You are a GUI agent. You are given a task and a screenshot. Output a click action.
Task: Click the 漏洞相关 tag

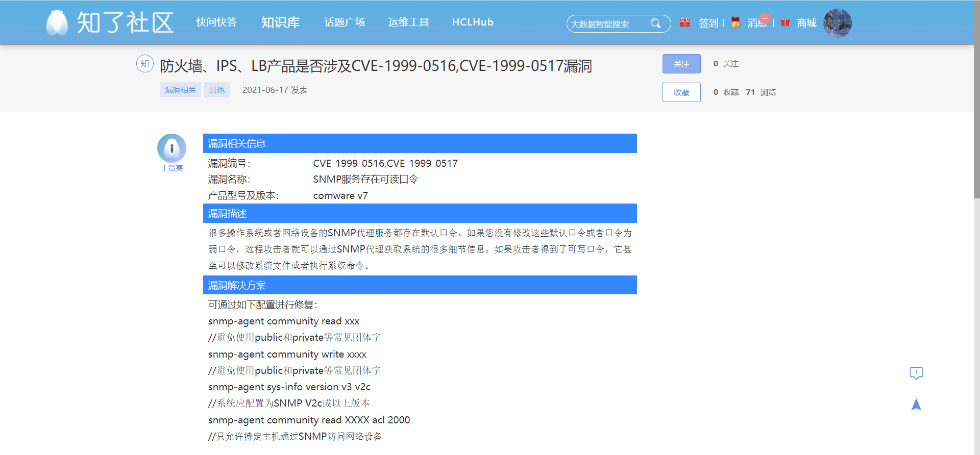180,90
